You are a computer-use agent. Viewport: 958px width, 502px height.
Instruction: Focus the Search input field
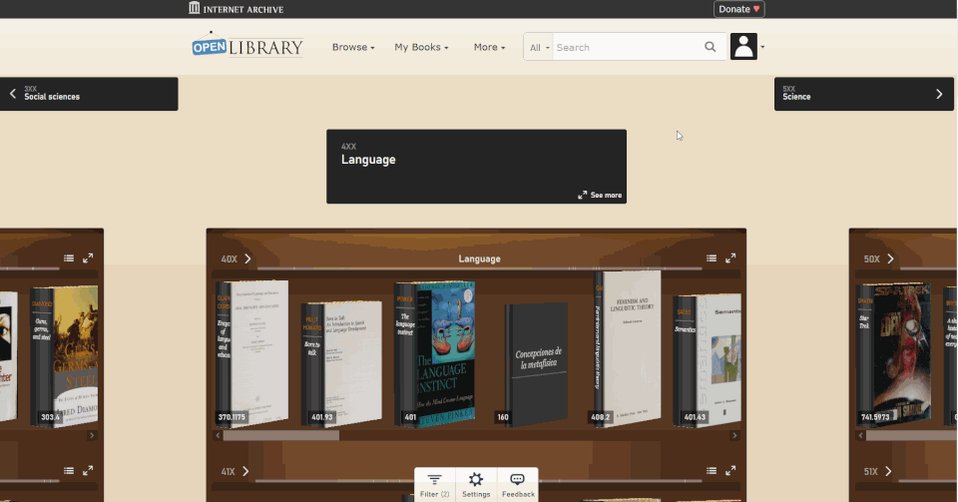pos(626,47)
